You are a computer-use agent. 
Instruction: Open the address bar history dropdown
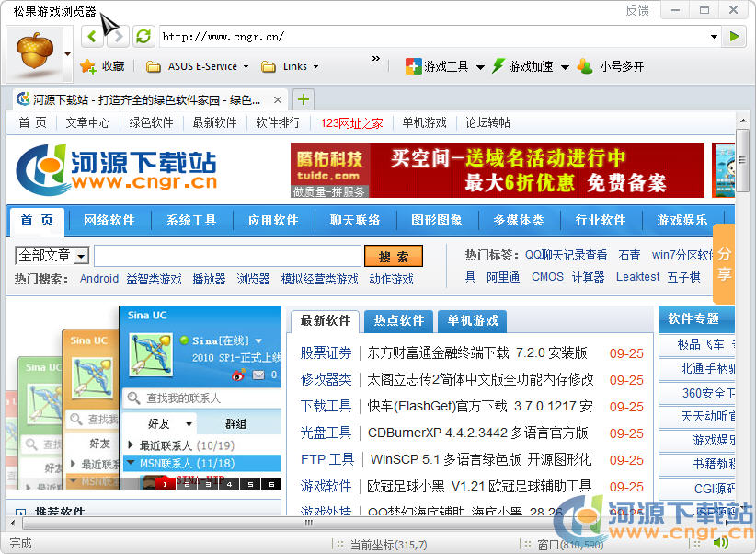click(714, 36)
